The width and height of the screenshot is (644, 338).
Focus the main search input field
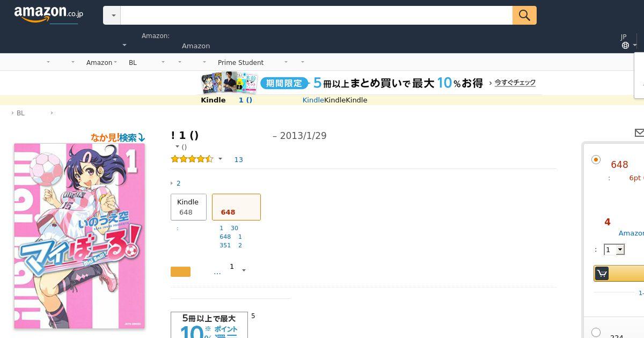pos(317,16)
